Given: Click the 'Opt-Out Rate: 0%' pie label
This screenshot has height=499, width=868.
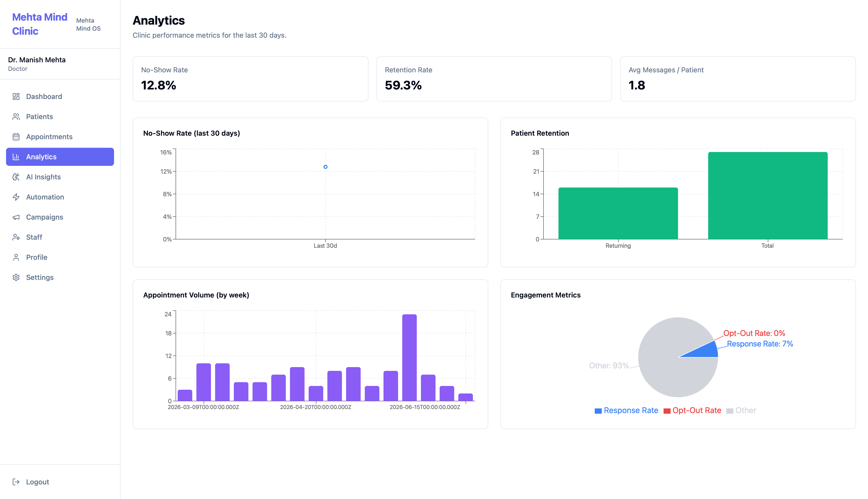Looking at the screenshot, I should (x=754, y=333).
